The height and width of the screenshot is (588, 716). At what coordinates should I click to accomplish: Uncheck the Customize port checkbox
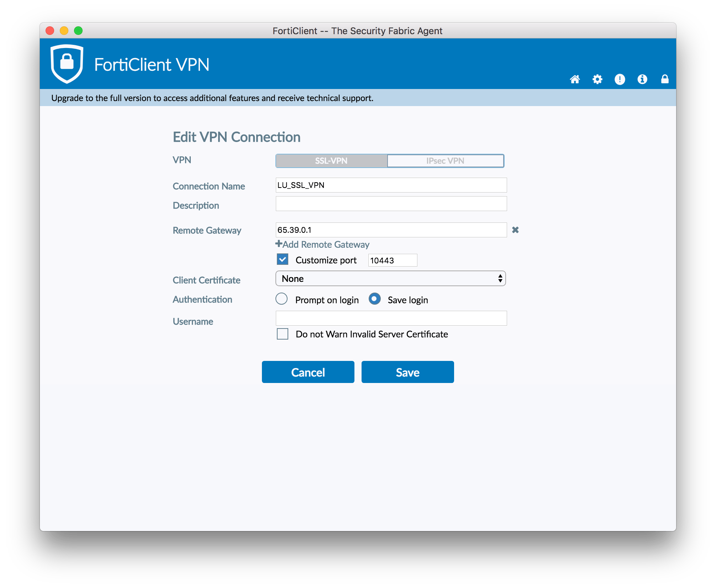(x=283, y=259)
